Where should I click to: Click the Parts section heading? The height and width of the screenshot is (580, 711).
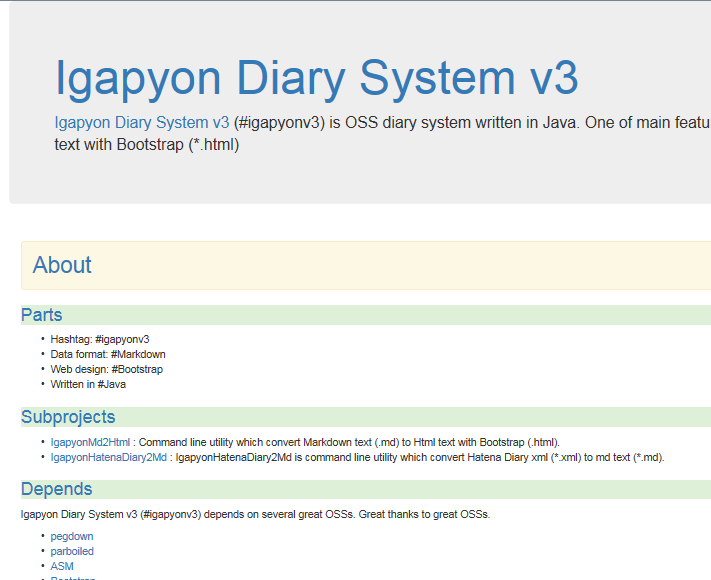point(41,315)
